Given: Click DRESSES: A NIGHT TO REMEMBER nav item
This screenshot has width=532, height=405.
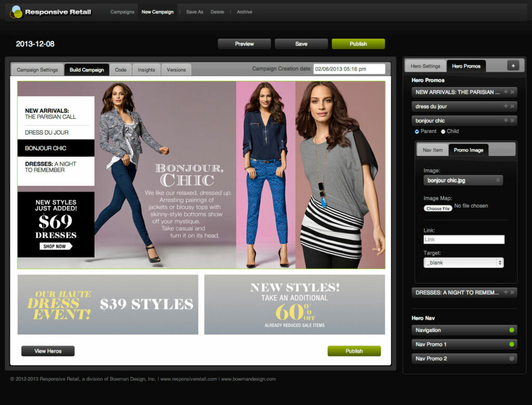Looking at the screenshot, I should [50, 167].
